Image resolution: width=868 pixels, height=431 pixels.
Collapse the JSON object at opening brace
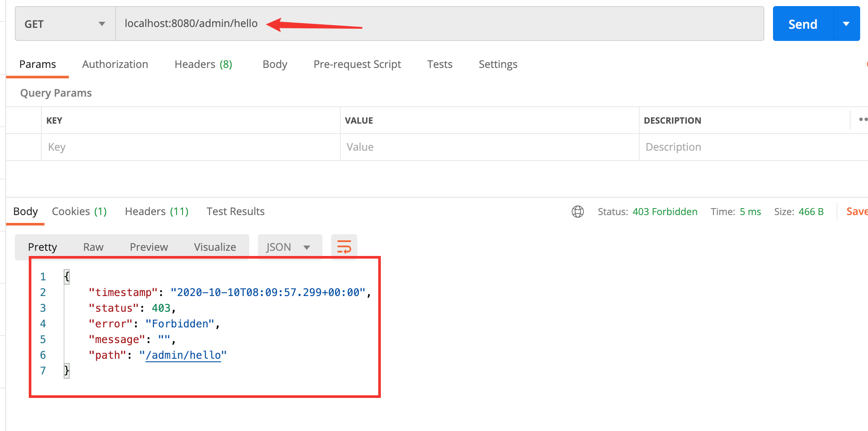tap(67, 276)
